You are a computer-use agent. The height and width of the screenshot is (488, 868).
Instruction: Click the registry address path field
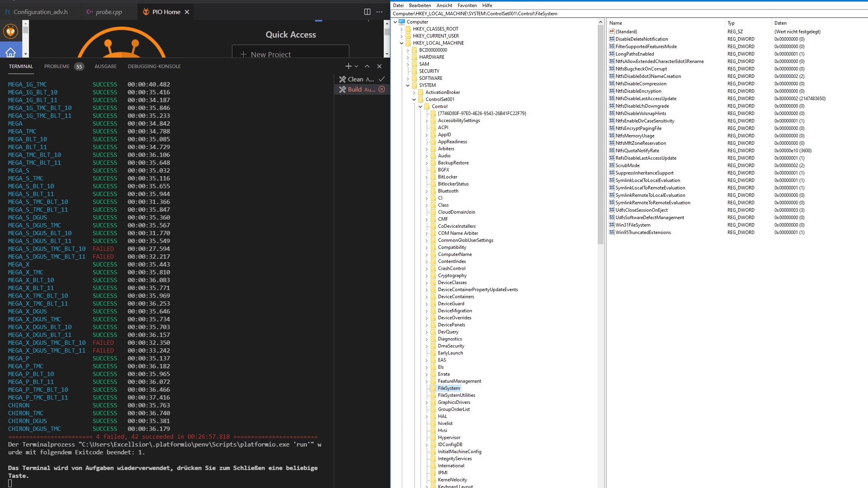pos(630,13)
